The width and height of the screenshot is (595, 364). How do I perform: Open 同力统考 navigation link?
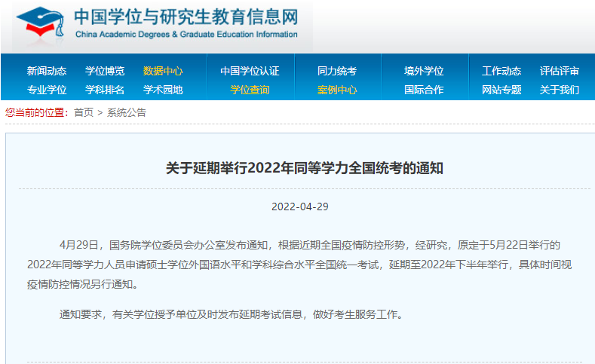[337, 72]
